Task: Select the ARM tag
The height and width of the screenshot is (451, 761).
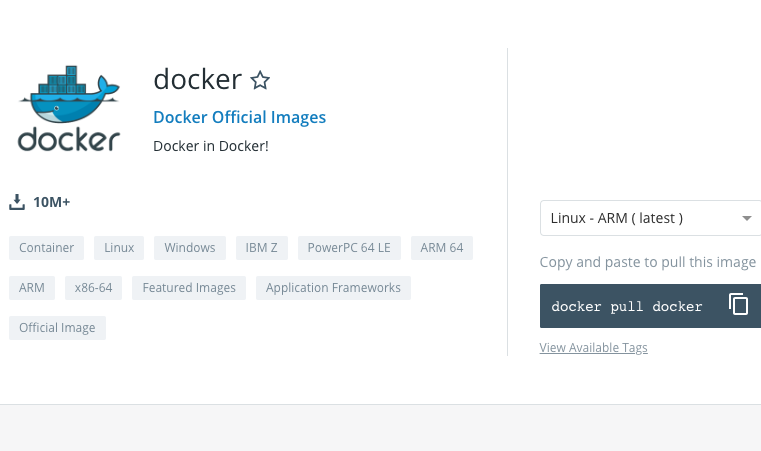Action: [32, 288]
